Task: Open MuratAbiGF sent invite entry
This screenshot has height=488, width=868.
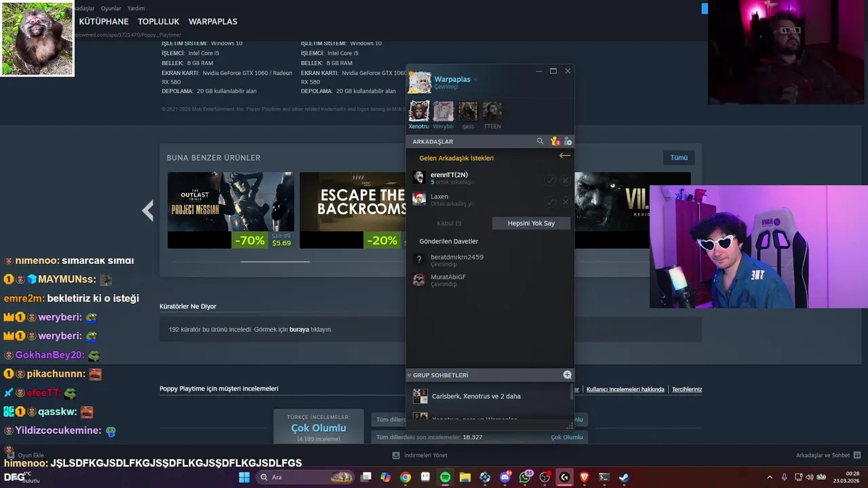Action: point(490,280)
